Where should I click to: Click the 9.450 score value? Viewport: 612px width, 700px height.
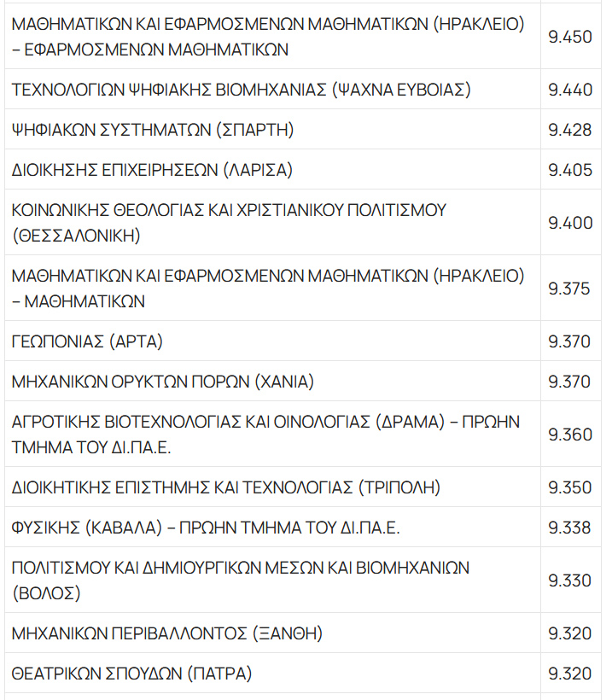point(570,37)
